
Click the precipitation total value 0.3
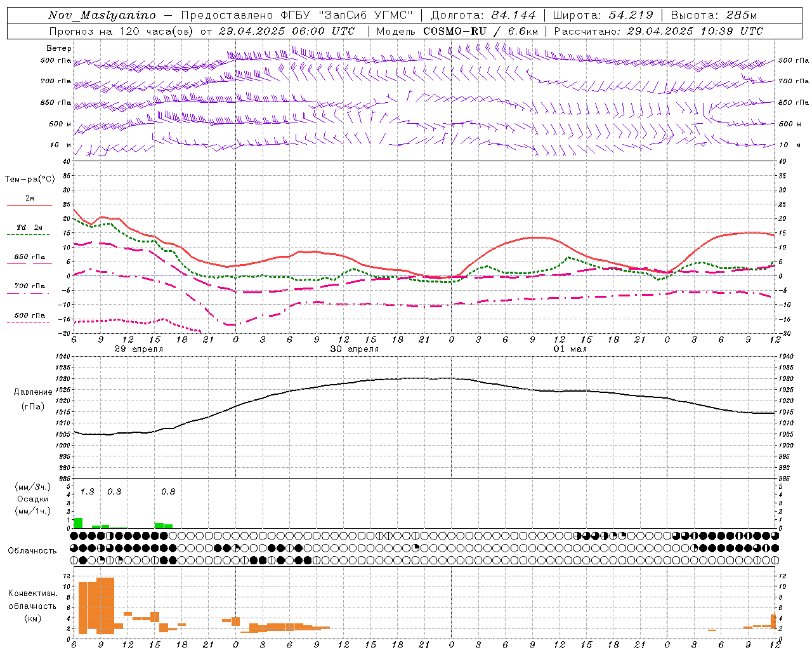pyautogui.click(x=114, y=492)
